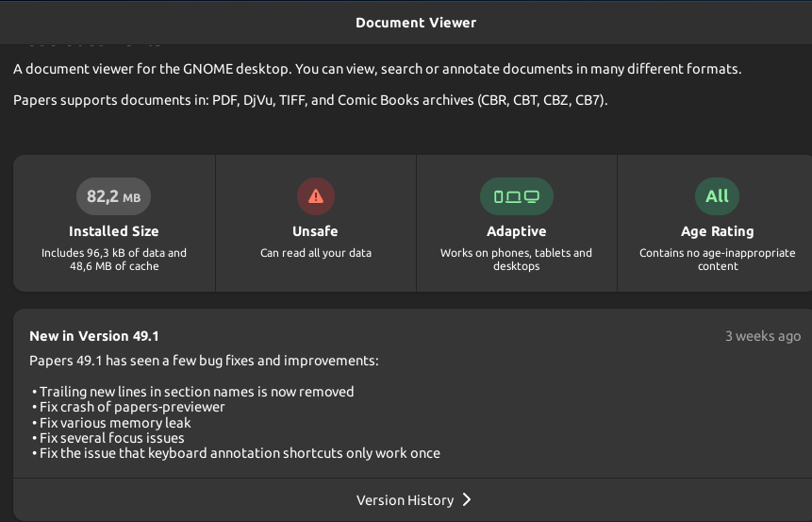Click the 'Fix several focus issues' line
The image size is (812, 522).
111,438
